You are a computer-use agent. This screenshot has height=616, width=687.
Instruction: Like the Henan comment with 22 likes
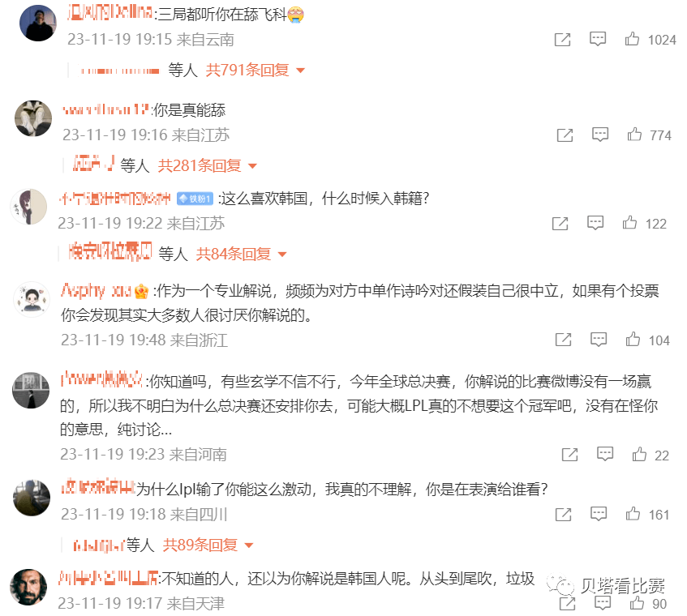pos(639,455)
